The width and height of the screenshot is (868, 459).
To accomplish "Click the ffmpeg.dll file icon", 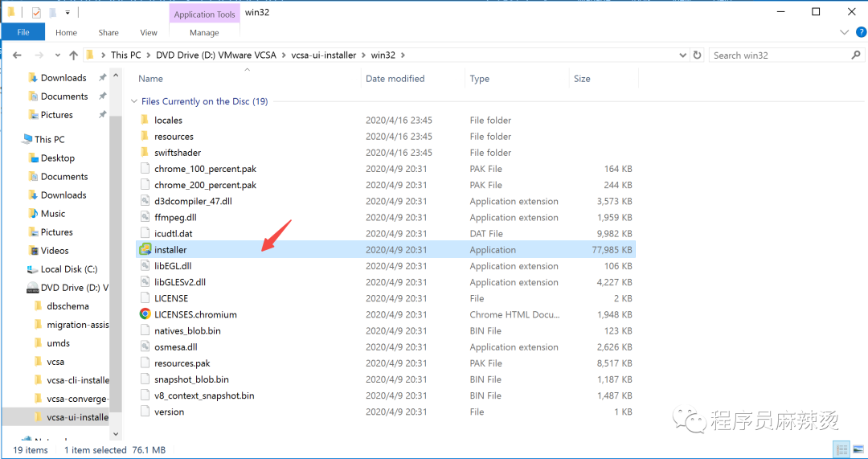I will [145, 217].
